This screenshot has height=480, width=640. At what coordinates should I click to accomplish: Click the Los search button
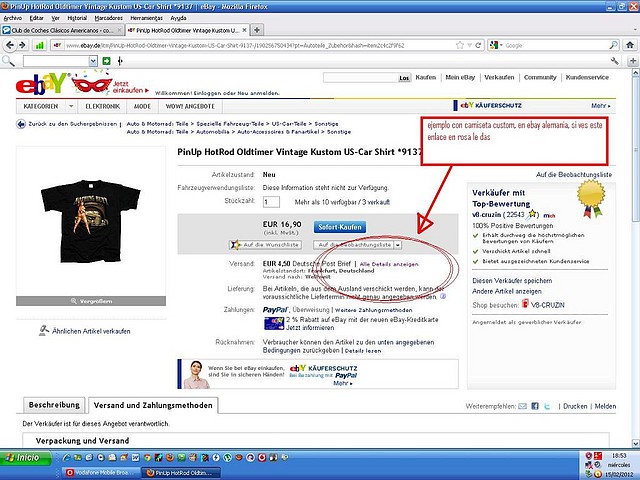coord(404,78)
